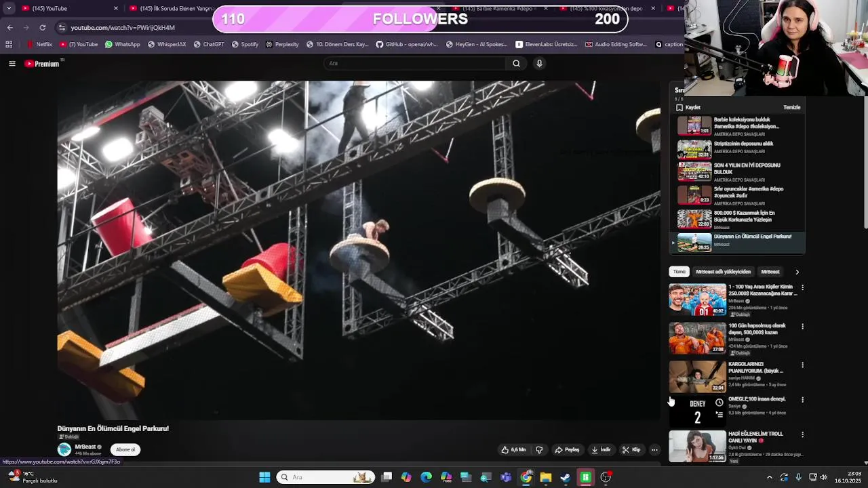Open options for '100 Gün hapsolmuş' video
This screenshot has height=488, width=868.
(x=803, y=326)
